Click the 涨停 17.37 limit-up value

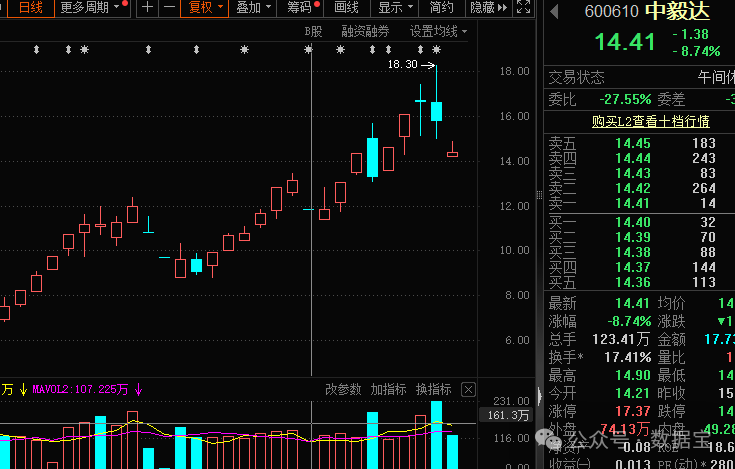(x=633, y=411)
